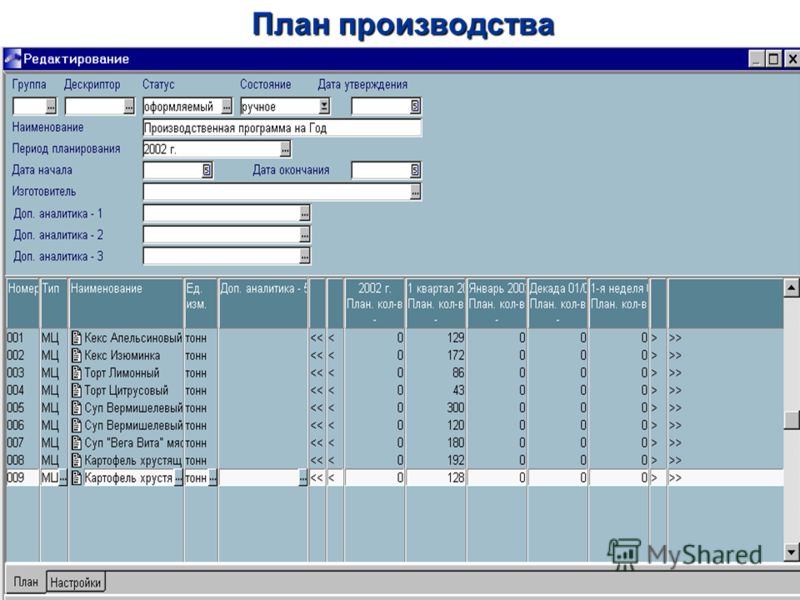Select the cell with value 128
The width and height of the screenshot is (800, 600).
[x=436, y=478]
